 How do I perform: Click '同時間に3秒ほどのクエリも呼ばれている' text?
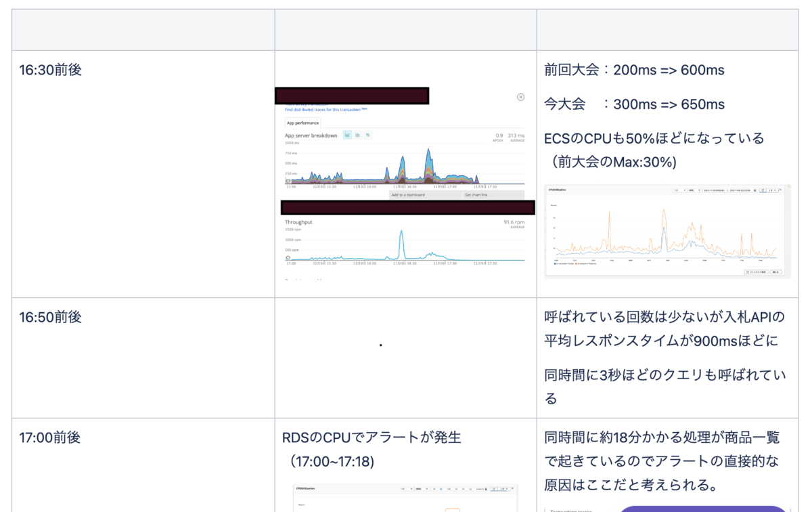[665, 386]
